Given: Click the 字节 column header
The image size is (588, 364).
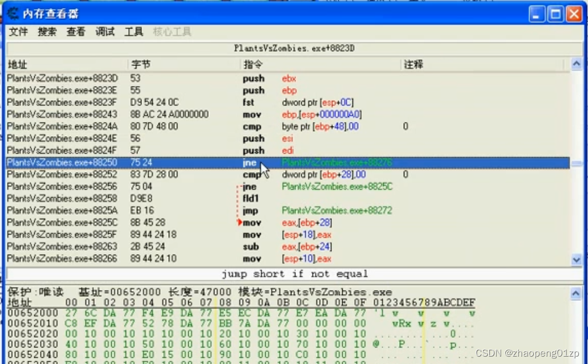Looking at the screenshot, I should click(184, 64).
